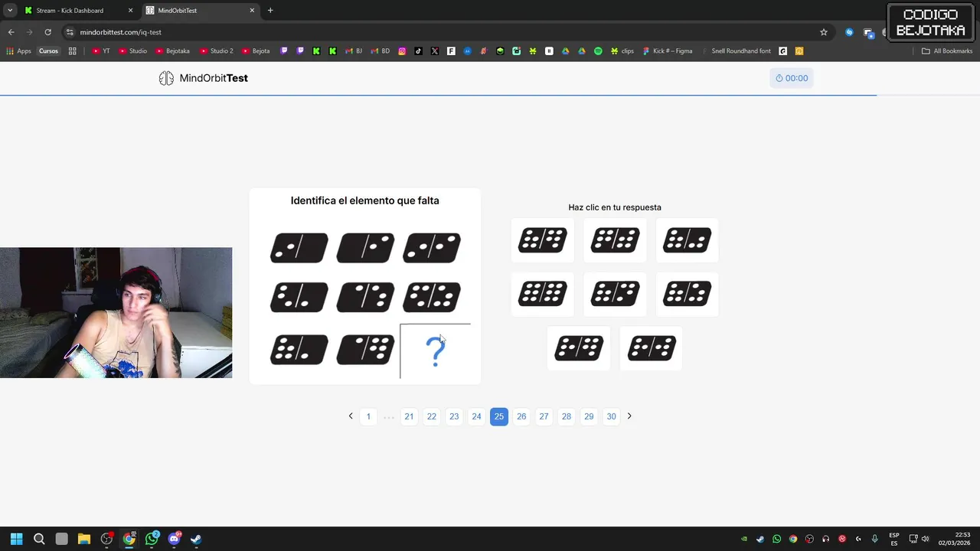Image resolution: width=980 pixels, height=551 pixels.
Task: Close the Stream - Kick Dashboard tab
Action: click(130, 11)
